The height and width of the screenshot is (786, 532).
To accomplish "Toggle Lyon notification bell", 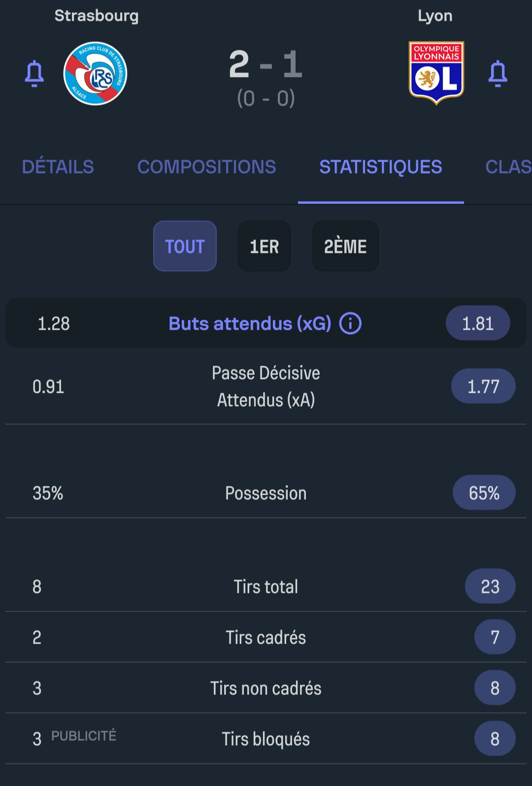I will (498, 74).
